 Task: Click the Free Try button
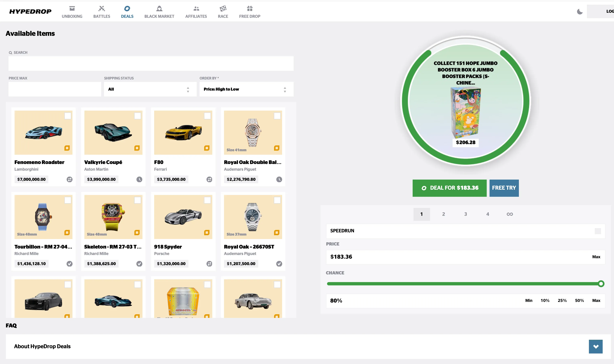[x=504, y=188]
